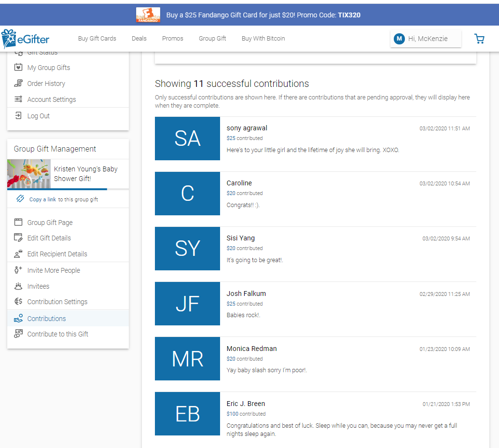Click the Invite More People icon
This screenshot has width=499, height=448.
(18, 270)
